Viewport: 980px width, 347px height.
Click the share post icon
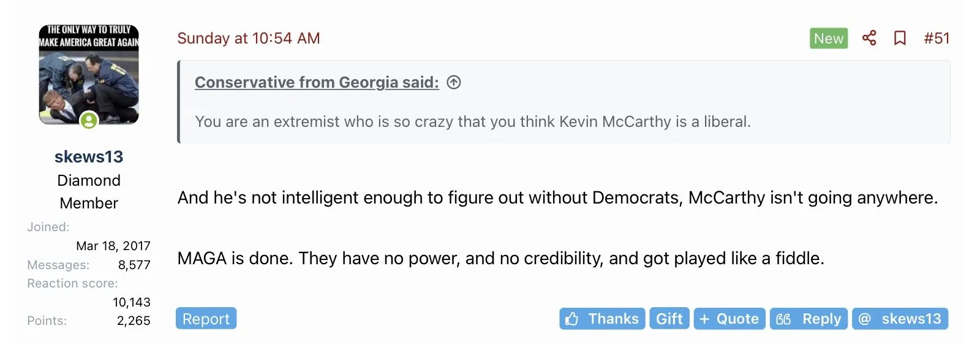tap(869, 38)
